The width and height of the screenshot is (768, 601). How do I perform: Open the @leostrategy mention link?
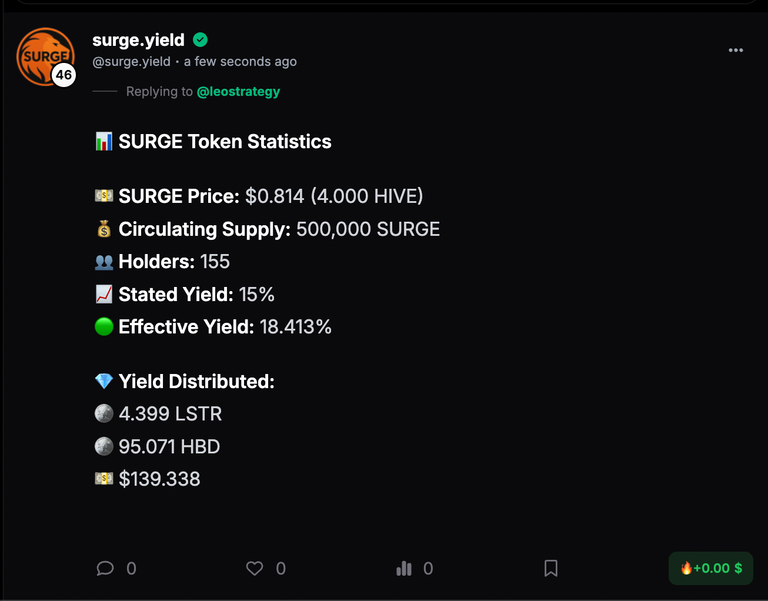point(238,92)
